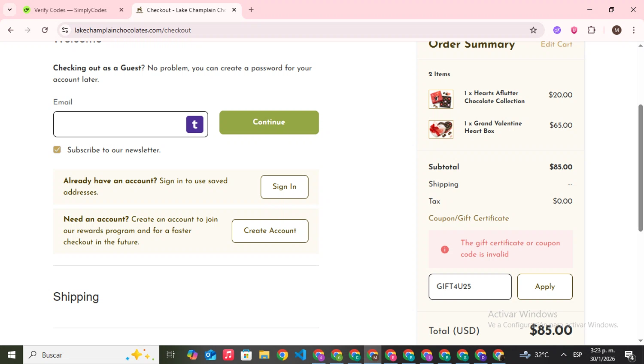Click the '1 x Grand Valentine Heart Box' text

[493, 127]
